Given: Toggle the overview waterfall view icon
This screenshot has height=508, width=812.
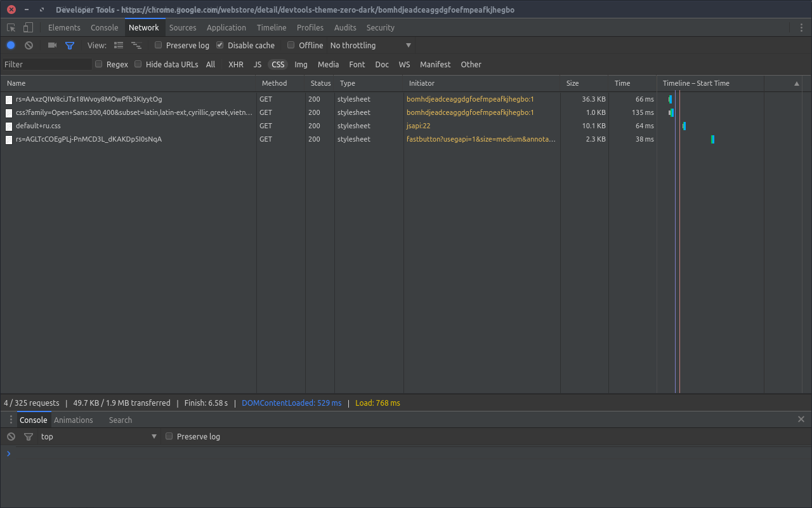Looking at the screenshot, I should [x=136, y=45].
